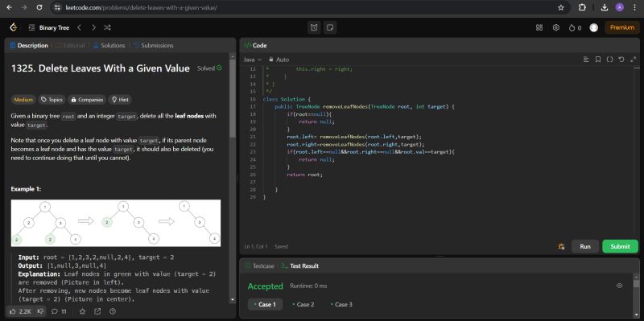
Task: Switch to the Solutions tab
Action: tap(109, 46)
